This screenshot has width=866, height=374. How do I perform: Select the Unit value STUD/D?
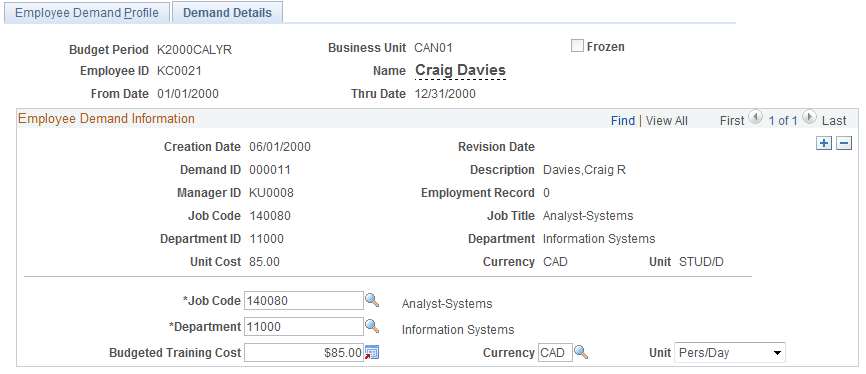click(x=701, y=262)
